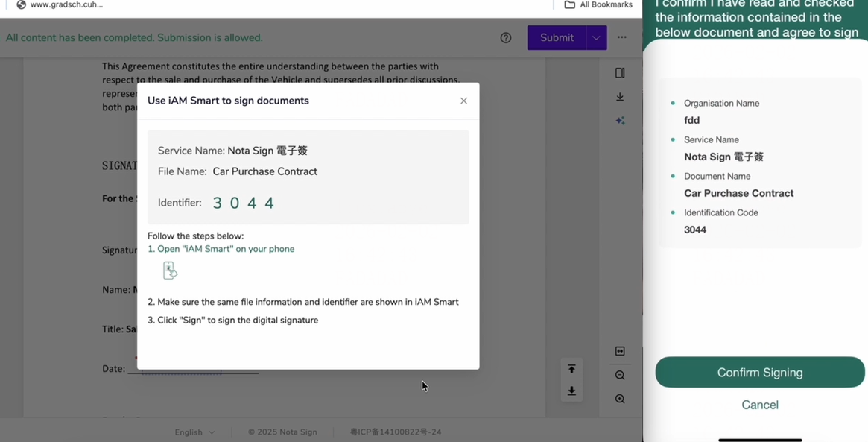Screen dimensions: 868x442
Task: Click the AI sparkle icon in sidebar
Action: click(620, 121)
